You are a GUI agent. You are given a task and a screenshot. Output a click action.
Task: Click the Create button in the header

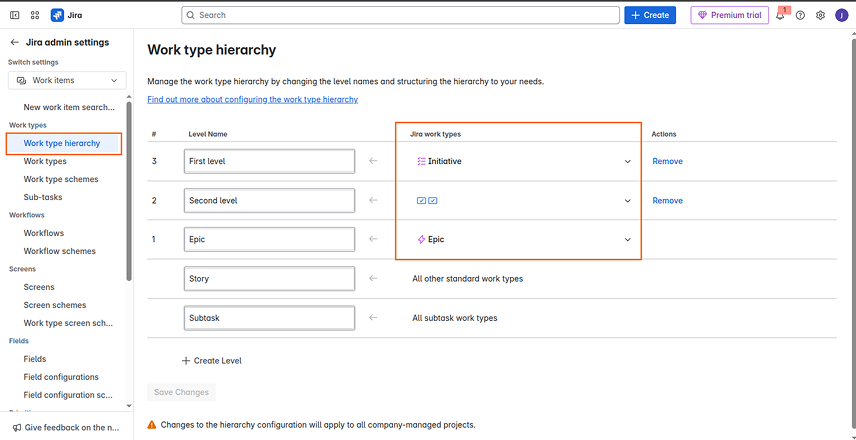click(x=650, y=16)
